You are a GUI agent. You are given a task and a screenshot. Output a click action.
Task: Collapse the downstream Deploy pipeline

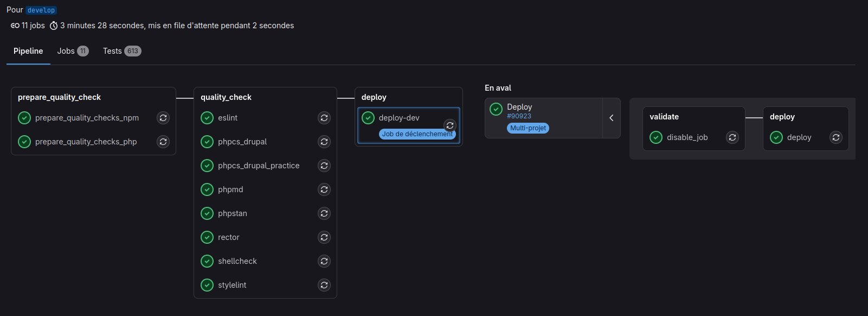[x=612, y=118]
